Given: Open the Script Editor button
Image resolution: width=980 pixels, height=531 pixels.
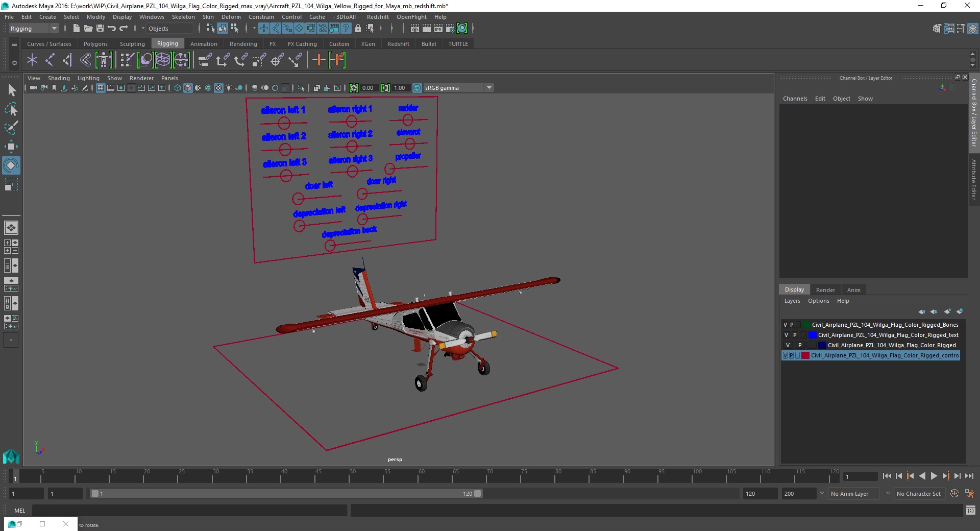Looking at the screenshot, I should 970,511.
